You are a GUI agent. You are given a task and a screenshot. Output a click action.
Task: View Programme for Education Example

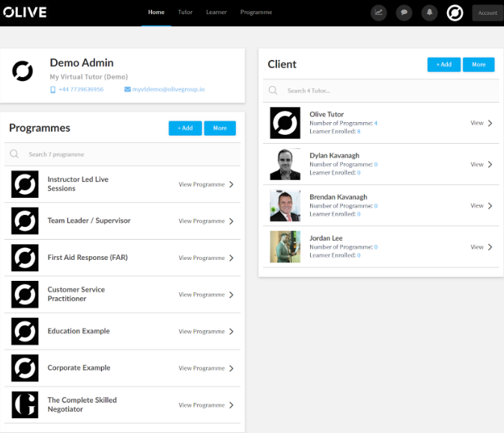point(201,331)
